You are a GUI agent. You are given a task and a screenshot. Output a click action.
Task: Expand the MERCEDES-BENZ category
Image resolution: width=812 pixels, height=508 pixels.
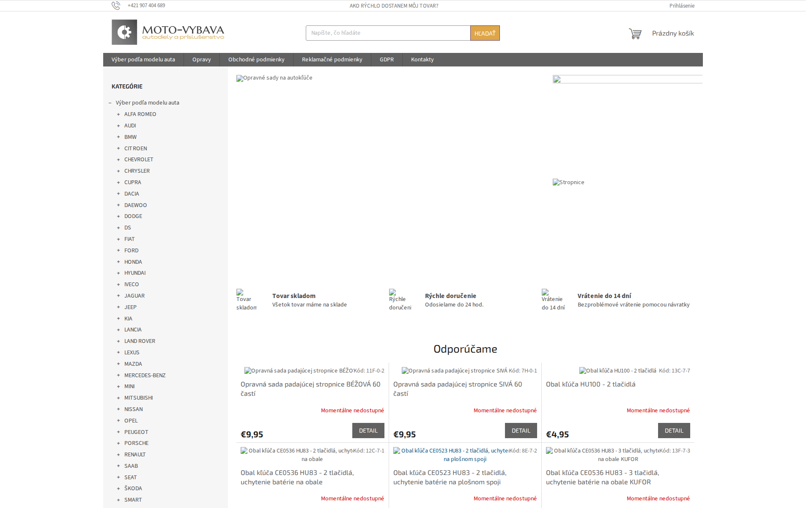[118, 375]
